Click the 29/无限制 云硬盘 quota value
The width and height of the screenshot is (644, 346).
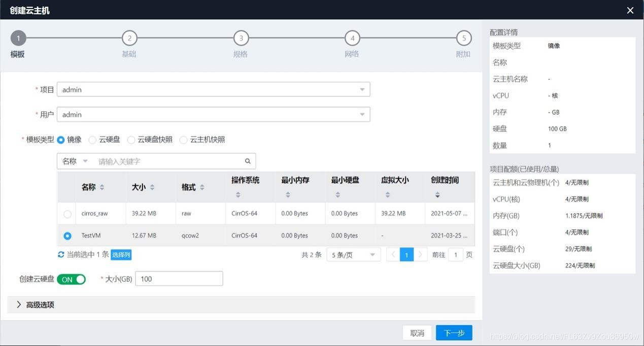579,249
